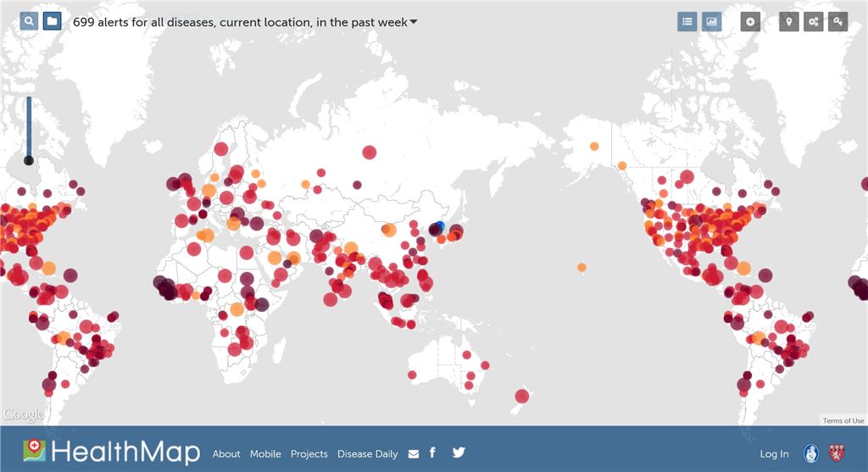
Task: Open the '699 alerts for all diseases' filter
Action: click(x=240, y=22)
